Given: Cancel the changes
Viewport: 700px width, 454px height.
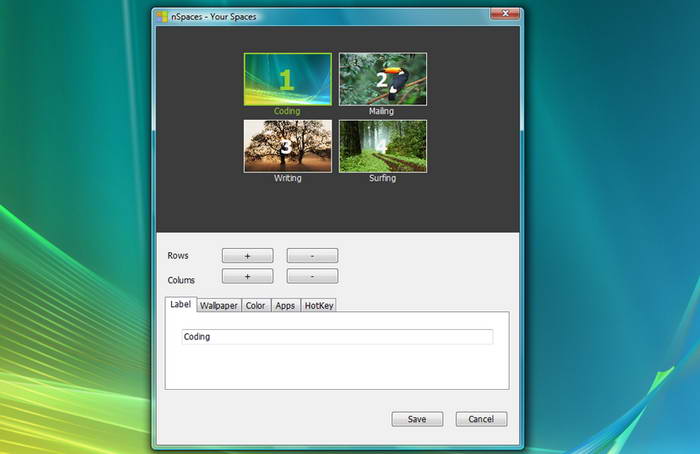Looking at the screenshot, I should pyautogui.click(x=481, y=419).
